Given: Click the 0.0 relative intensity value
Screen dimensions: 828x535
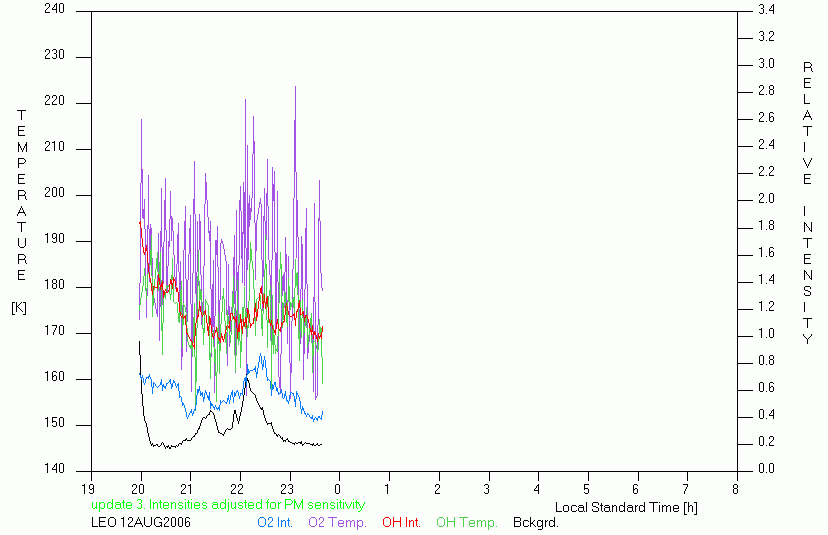Looking at the screenshot, I should tap(766, 469).
